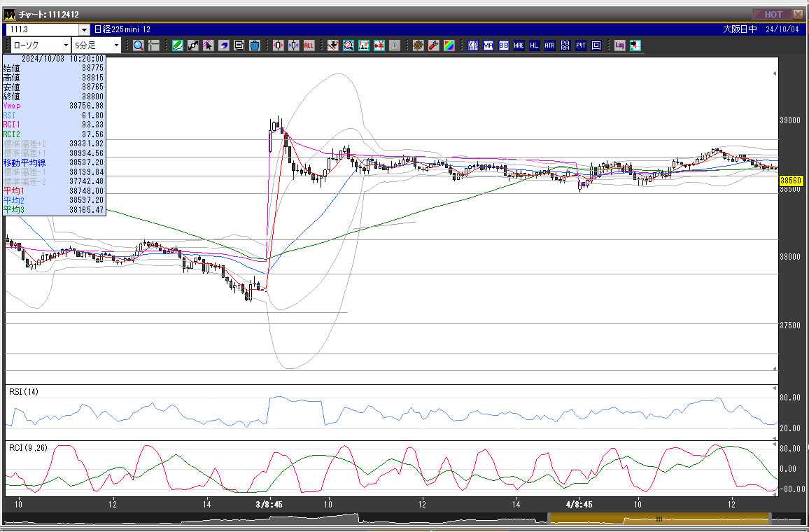This screenshot has height=532, width=809.
Task: Open the ローソク chart type dropdown
Action: click(41, 45)
